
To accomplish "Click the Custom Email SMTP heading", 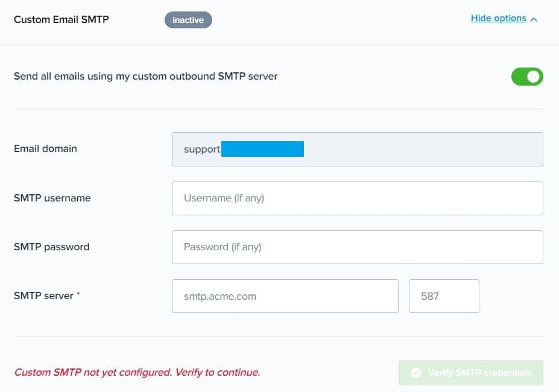I will pos(62,19).
